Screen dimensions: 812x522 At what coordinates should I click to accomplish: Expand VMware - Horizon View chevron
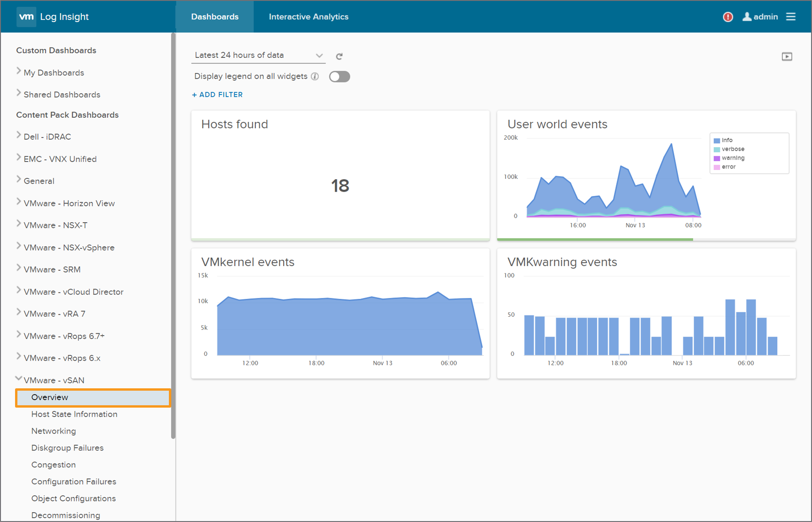(x=19, y=202)
